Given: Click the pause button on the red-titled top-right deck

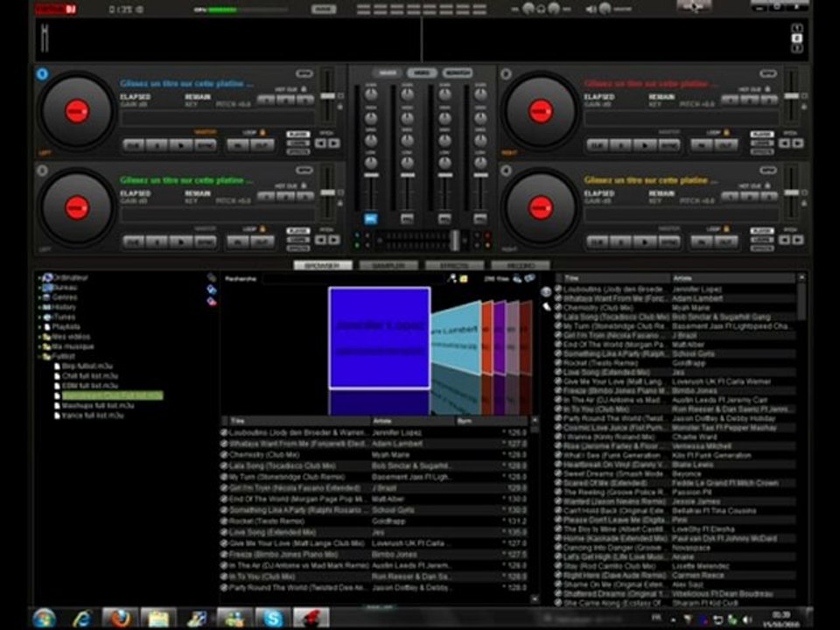Looking at the screenshot, I should (621, 144).
